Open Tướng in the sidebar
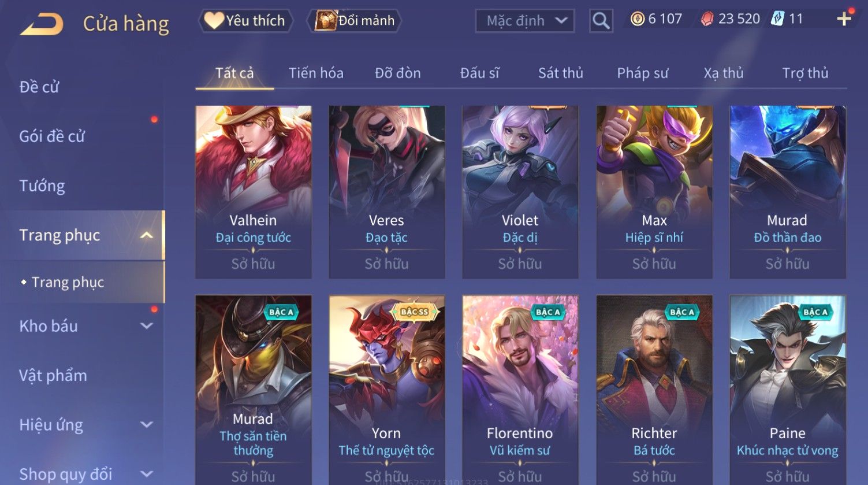 coord(42,186)
